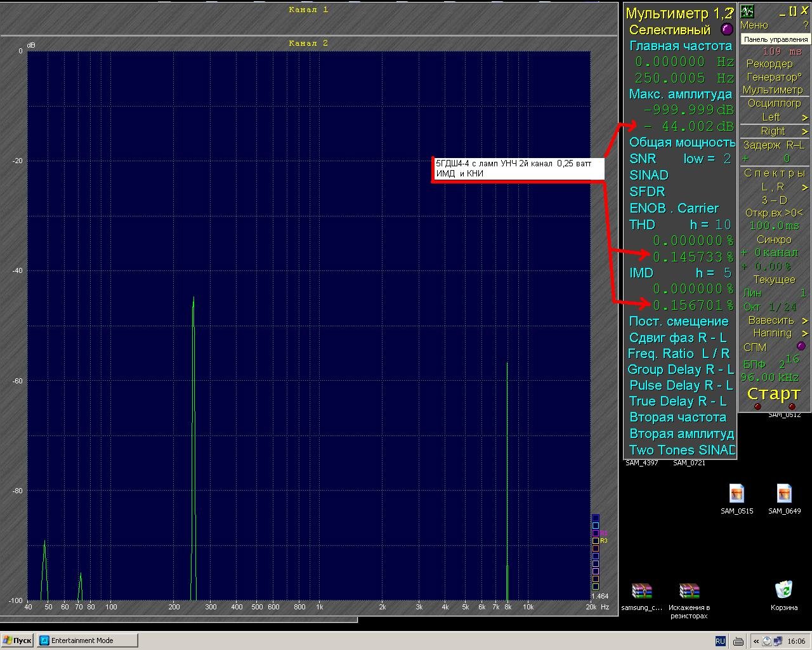
Task: Open the help question mark
Action: [x=806, y=25]
